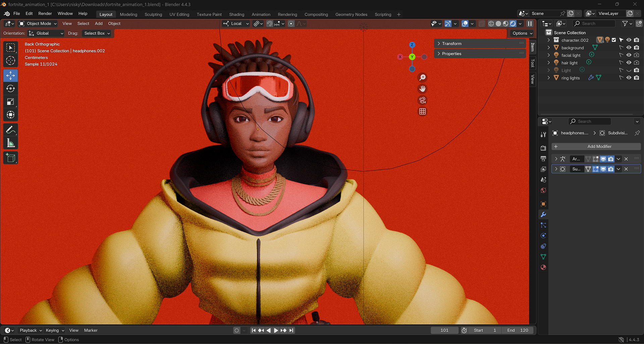Hide background collection in viewport
The image size is (644, 344).
point(629,48)
